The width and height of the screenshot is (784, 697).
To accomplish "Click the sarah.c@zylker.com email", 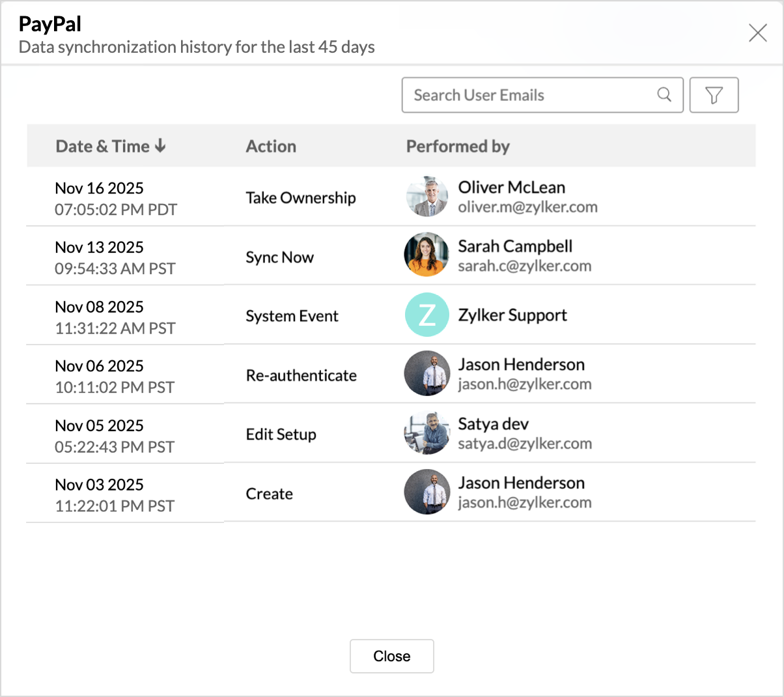I will click(524, 266).
